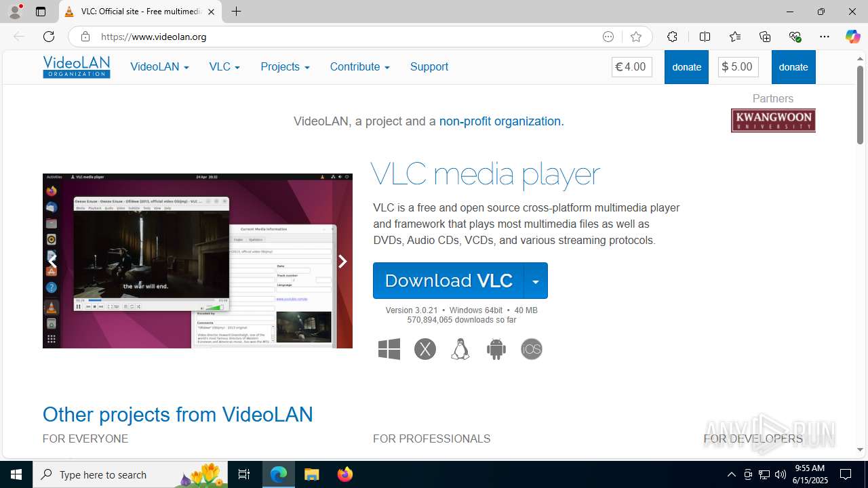Click the VLC screenshot carousel image
This screenshot has width=868, height=488.
coord(197,261)
